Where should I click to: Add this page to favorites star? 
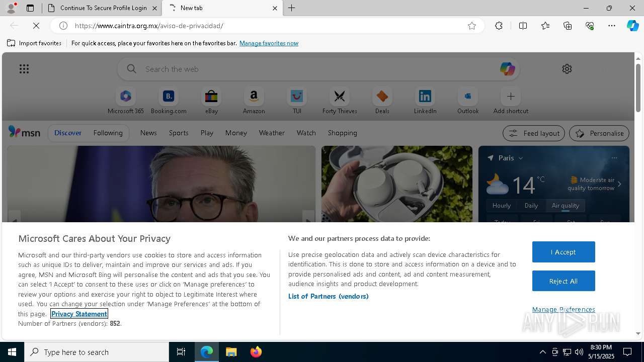[472, 26]
